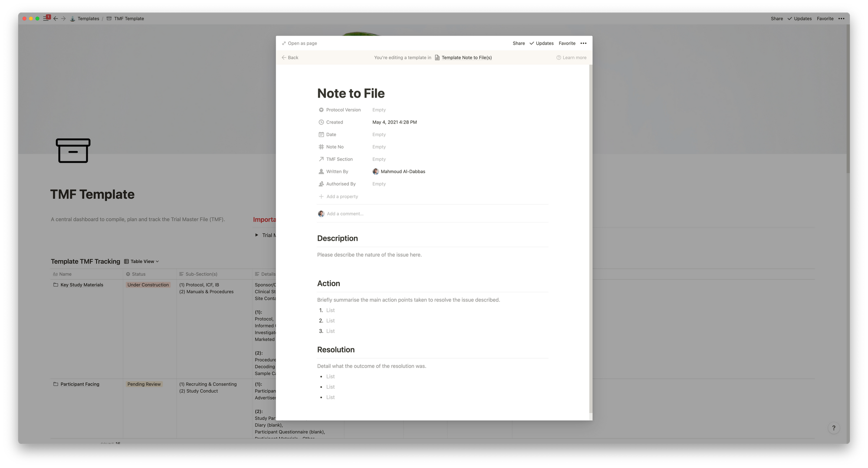Select the Pending Review status tag
This screenshot has width=868, height=468.
[144, 384]
